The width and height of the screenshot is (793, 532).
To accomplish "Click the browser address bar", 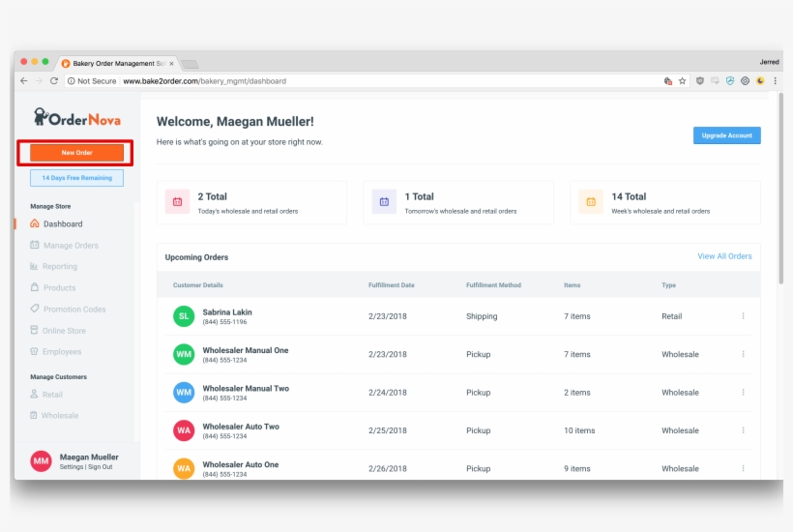I will click(x=387, y=81).
